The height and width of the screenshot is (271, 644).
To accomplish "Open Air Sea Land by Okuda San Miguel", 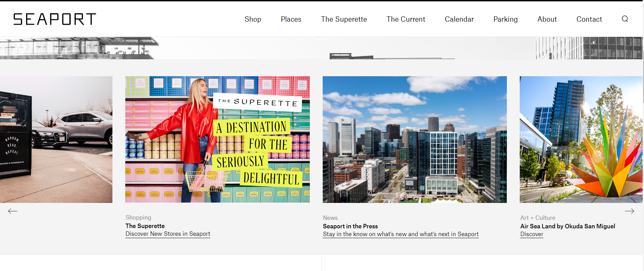I will point(568,226).
